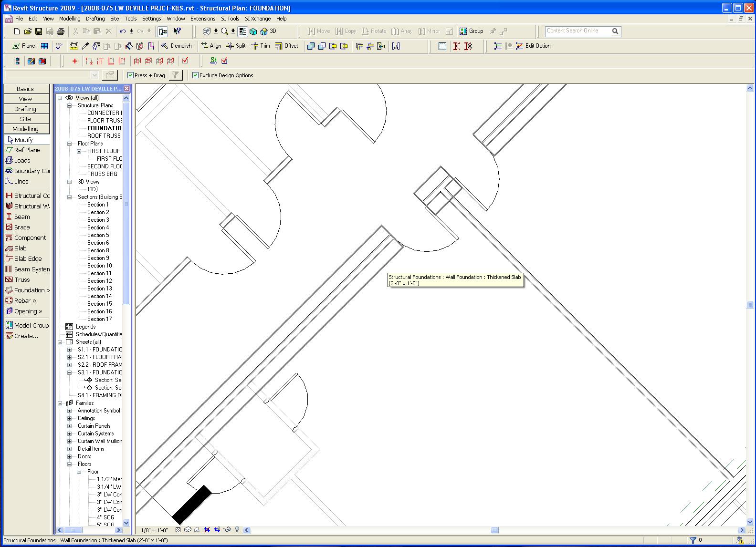Click the Save disk icon
This screenshot has height=547, width=756.
point(39,31)
